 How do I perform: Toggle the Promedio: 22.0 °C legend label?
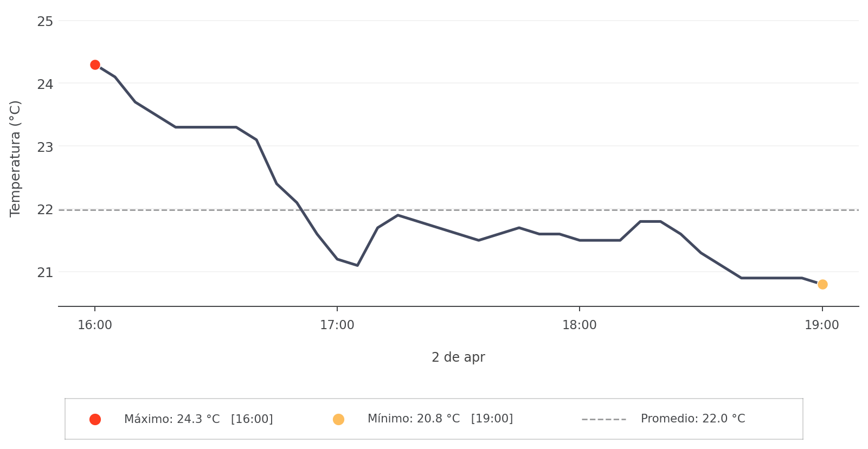(x=692, y=419)
